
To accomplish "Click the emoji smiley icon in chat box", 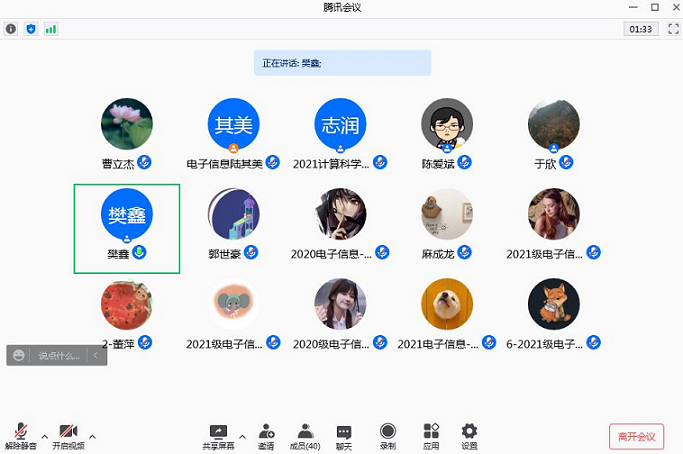I will point(19,355).
